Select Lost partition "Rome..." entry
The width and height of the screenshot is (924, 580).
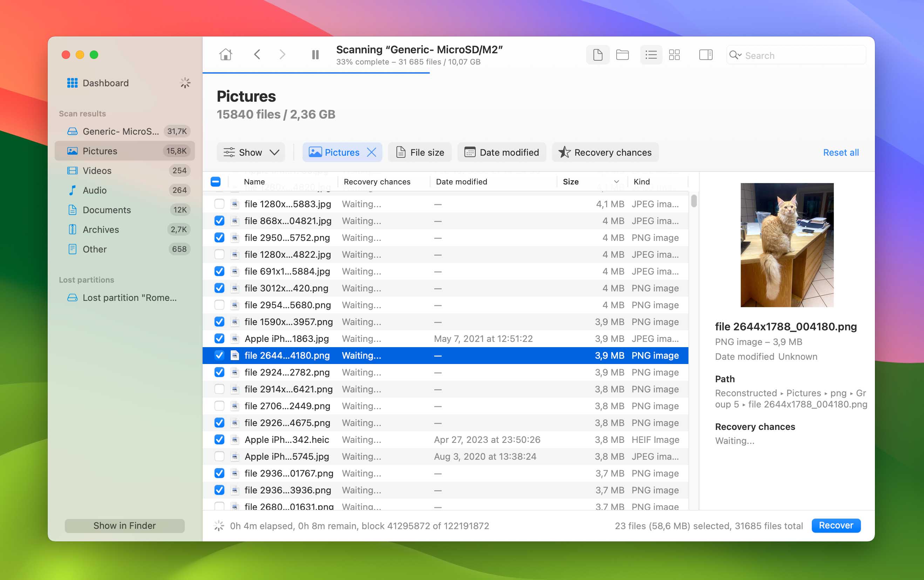124,297
